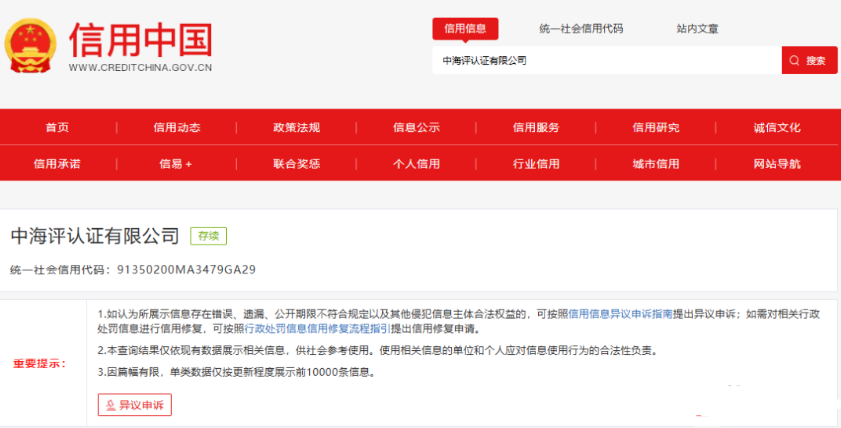Click the green 存续 status badge
841x428 pixels.
tap(209, 236)
